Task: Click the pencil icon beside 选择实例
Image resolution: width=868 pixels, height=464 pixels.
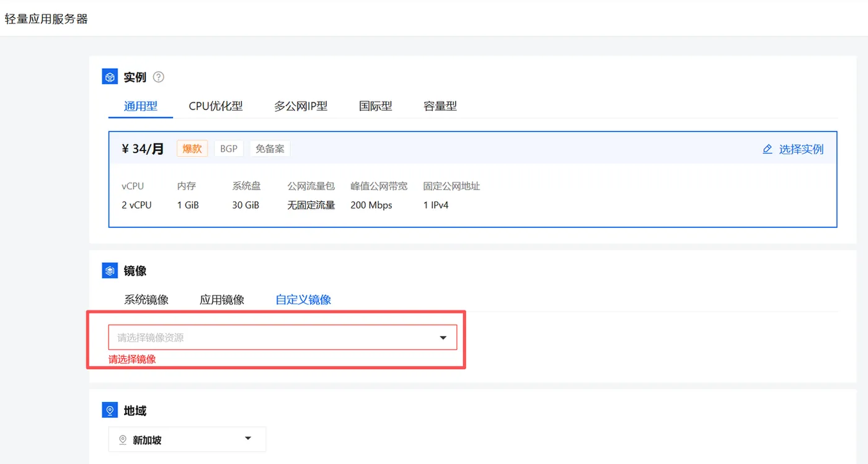Action: click(x=768, y=149)
